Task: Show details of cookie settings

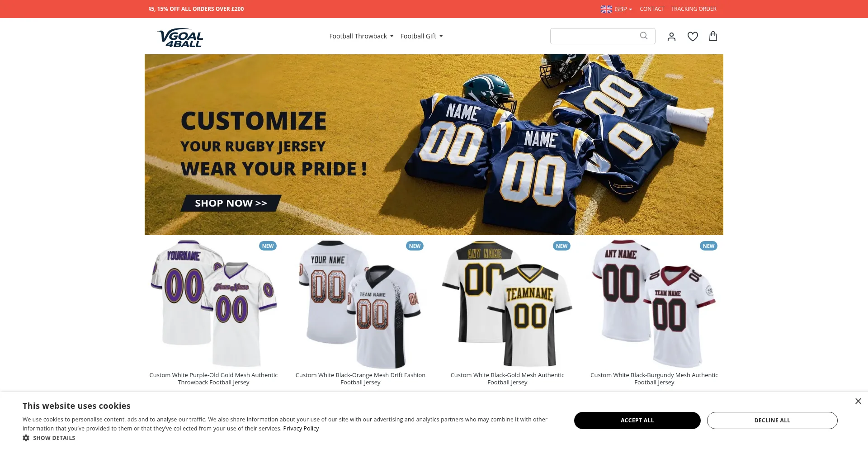Action: click(x=54, y=438)
